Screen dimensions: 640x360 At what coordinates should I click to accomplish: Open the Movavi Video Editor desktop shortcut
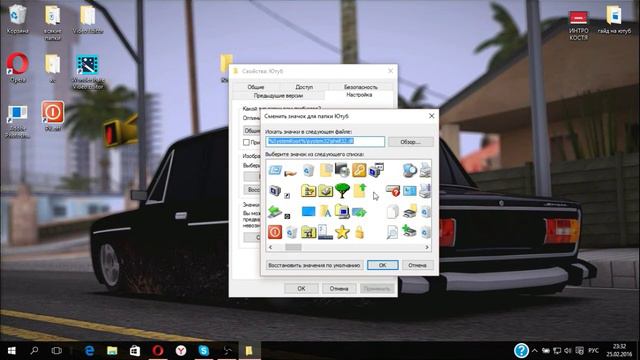point(87,72)
